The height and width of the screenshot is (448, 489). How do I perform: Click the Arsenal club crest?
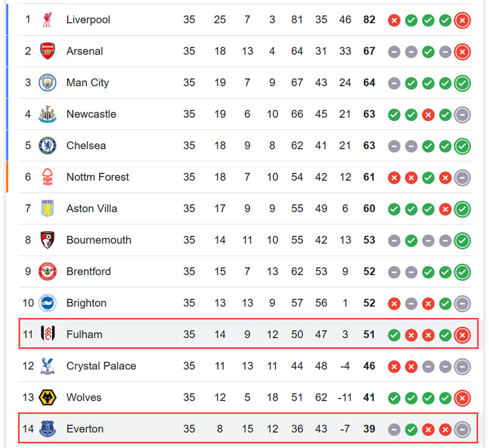48,51
